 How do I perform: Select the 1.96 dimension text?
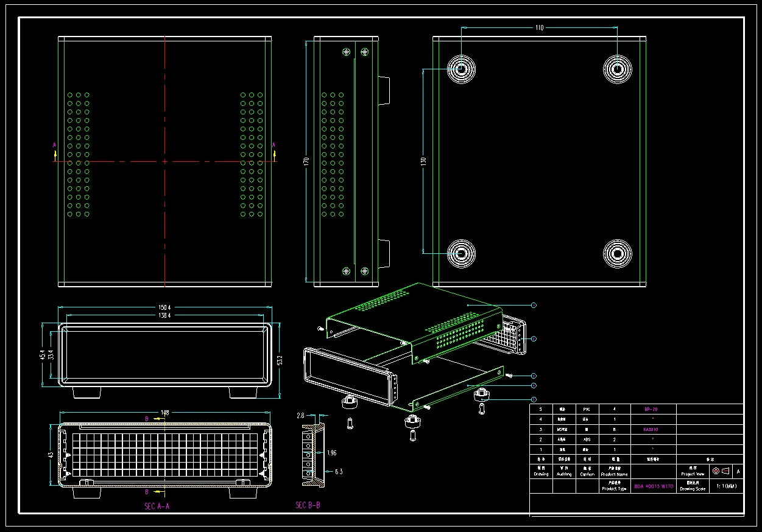331,453
